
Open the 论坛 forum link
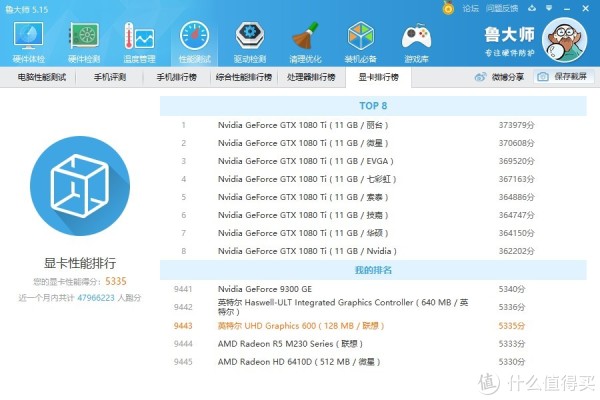click(x=470, y=8)
